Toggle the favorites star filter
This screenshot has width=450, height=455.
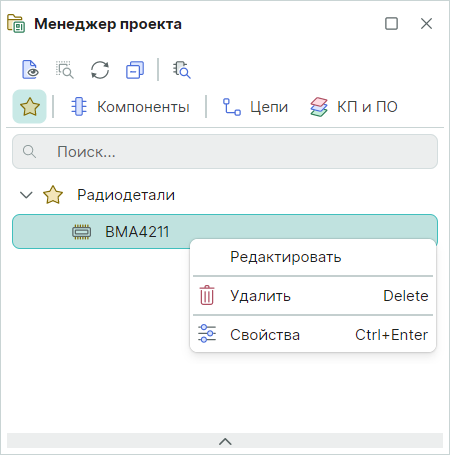coord(30,107)
